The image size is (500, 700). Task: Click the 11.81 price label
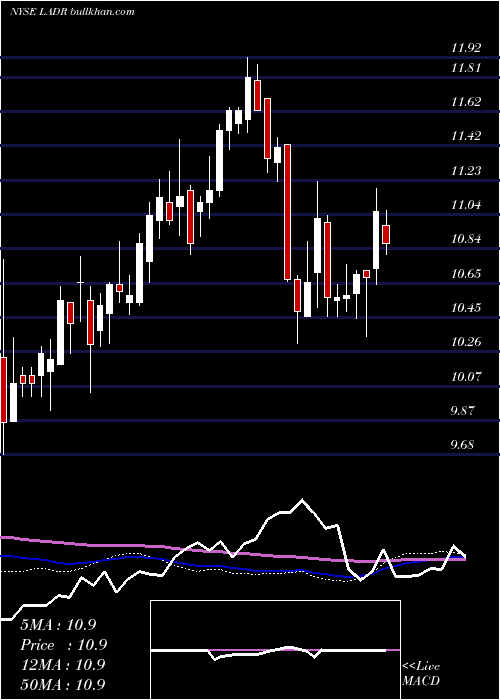point(466,68)
